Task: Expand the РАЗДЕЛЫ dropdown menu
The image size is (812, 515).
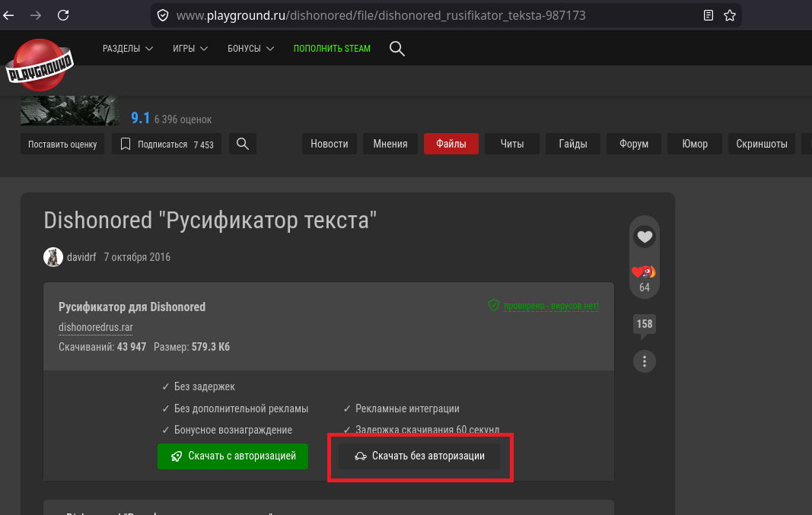Action: [x=127, y=49]
